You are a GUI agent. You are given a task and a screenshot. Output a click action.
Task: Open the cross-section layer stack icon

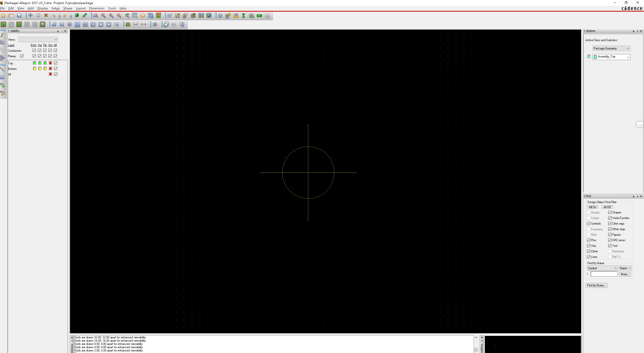(193, 16)
